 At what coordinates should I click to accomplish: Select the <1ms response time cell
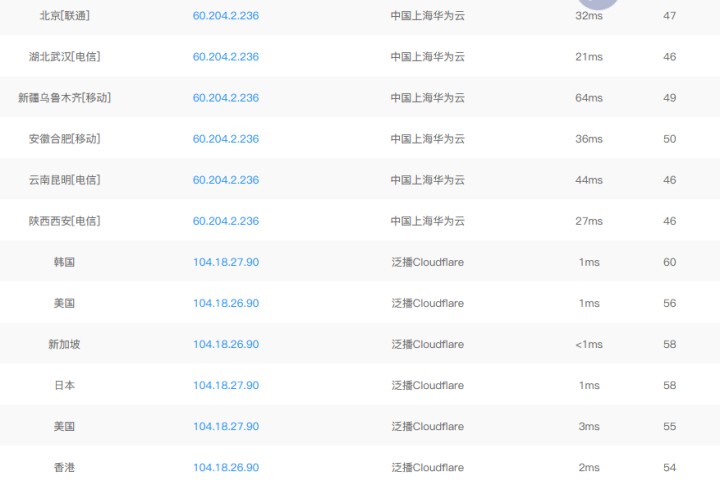[x=589, y=344]
